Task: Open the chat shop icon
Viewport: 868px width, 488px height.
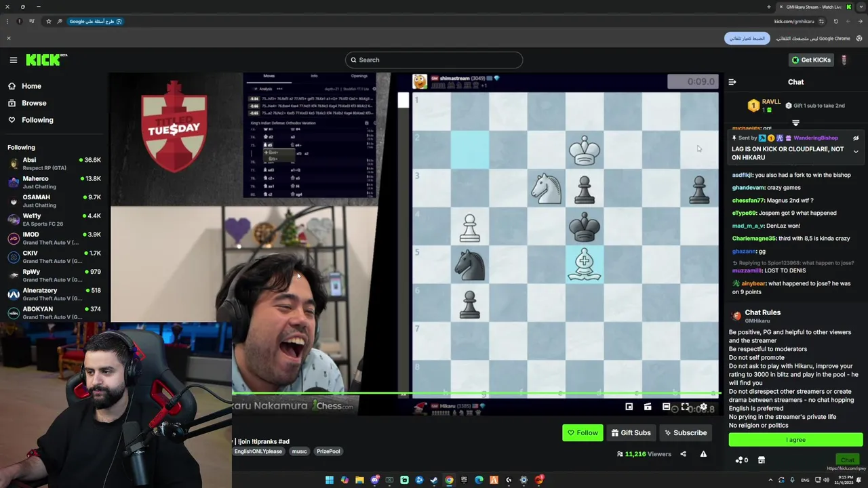Action: (762, 460)
